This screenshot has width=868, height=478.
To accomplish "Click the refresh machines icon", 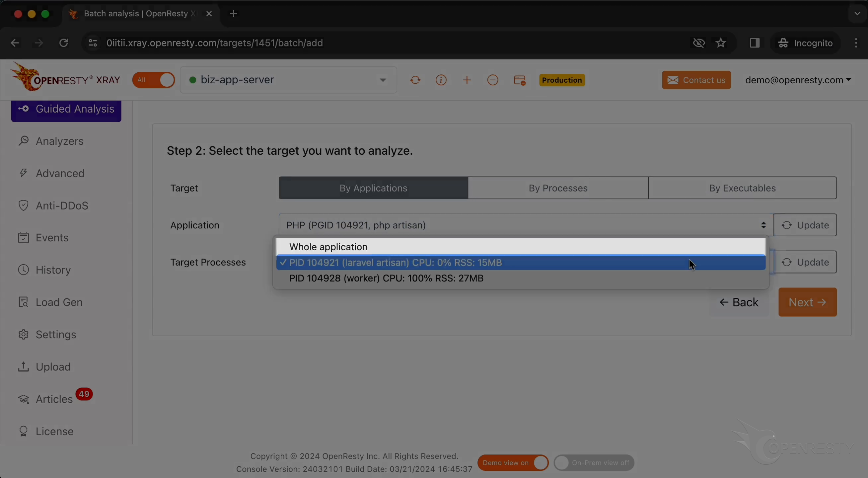I will coord(415,80).
